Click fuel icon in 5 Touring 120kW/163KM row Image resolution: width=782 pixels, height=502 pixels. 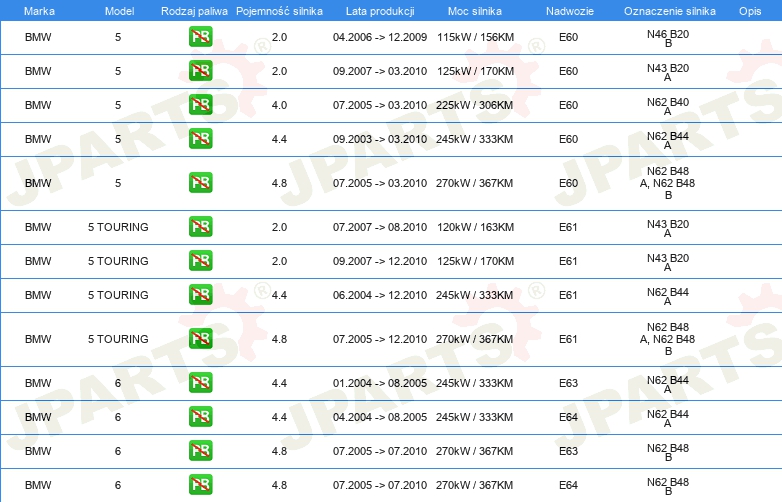pyautogui.click(x=200, y=227)
